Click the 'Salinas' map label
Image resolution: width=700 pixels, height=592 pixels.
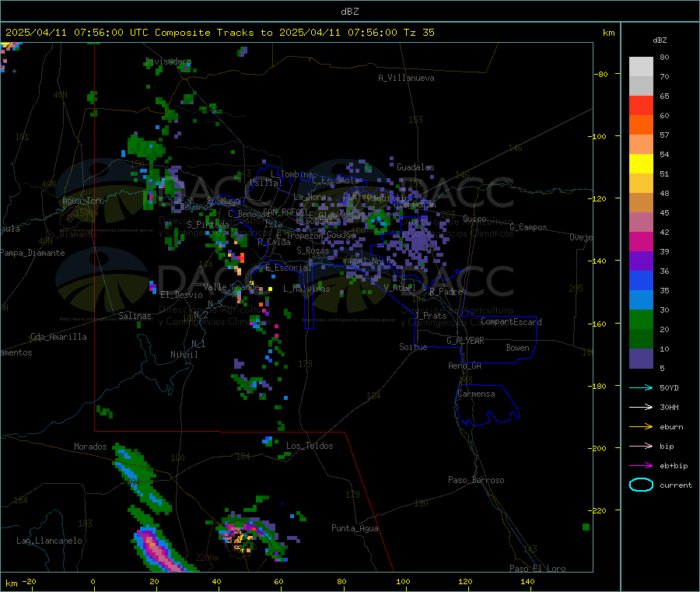pos(135,316)
